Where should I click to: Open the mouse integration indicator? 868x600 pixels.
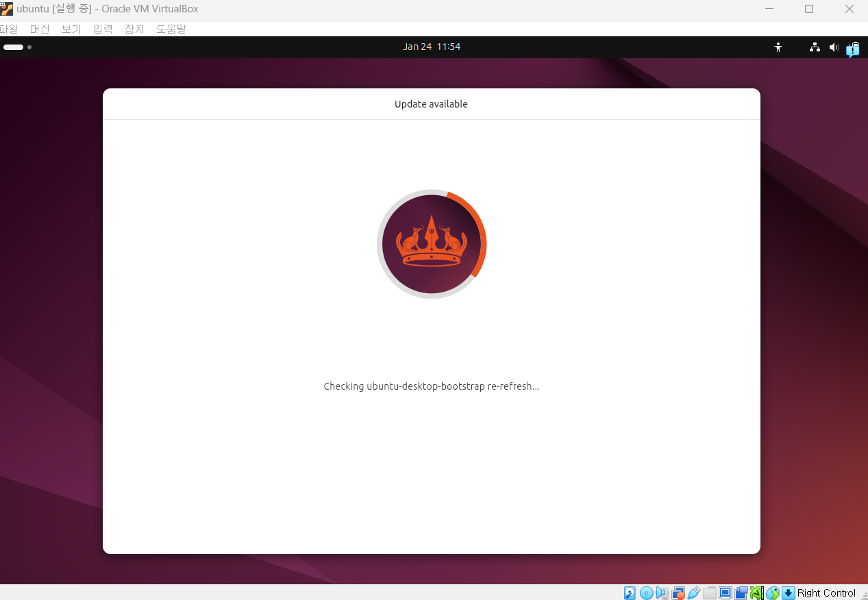click(773, 593)
